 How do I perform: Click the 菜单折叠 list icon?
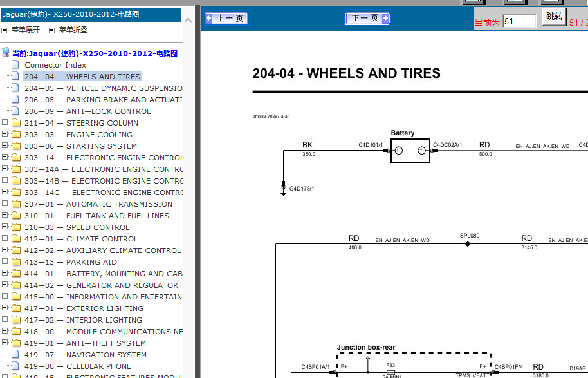point(51,30)
